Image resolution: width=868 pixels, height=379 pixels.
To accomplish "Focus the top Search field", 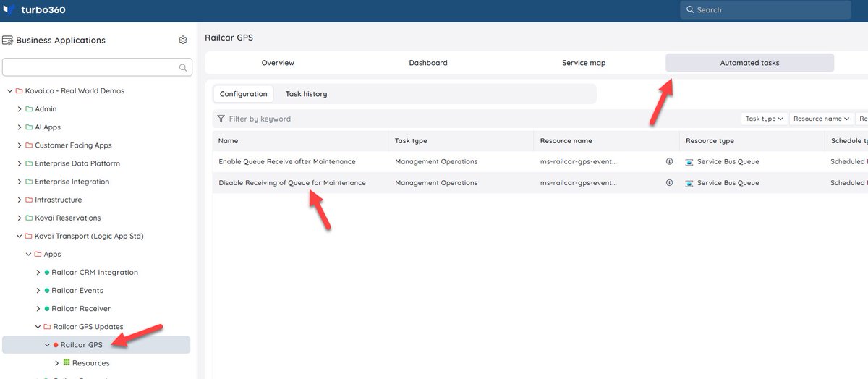I will [x=765, y=10].
